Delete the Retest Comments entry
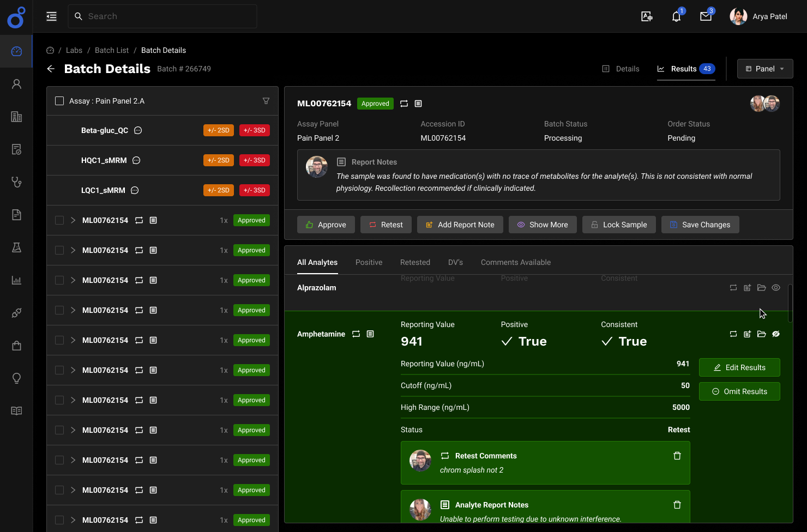 pyautogui.click(x=677, y=456)
